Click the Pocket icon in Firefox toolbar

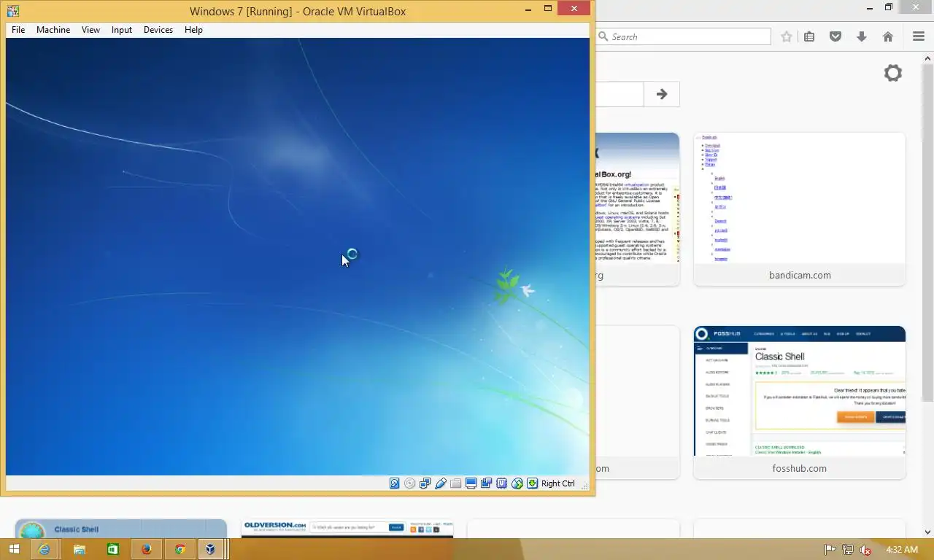[x=835, y=36]
